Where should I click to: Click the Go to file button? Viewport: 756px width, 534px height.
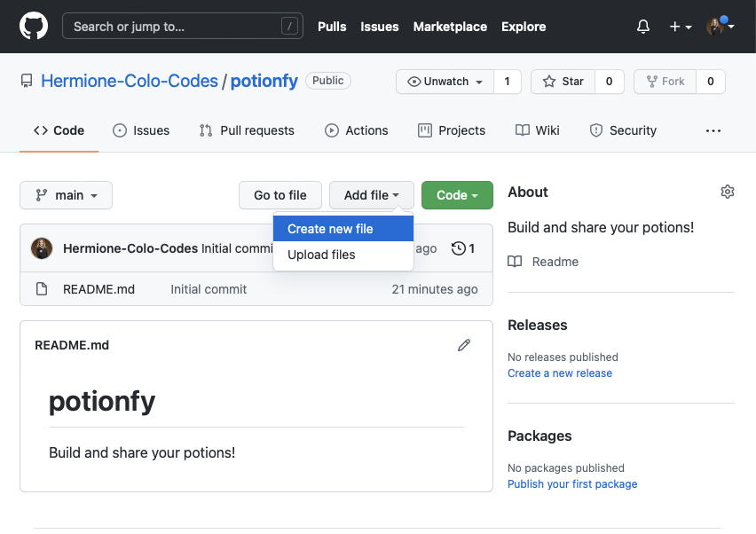280,195
